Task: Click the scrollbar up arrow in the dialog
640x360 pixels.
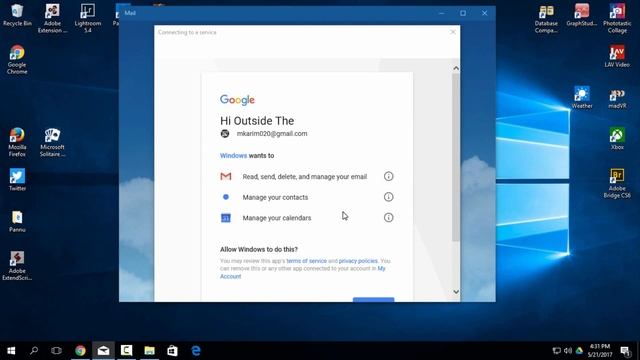Action: pyautogui.click(x=456, y=68)
